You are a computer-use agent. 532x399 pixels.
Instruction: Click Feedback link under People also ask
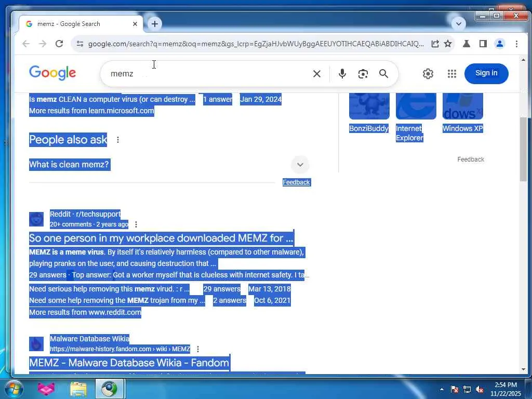[296, 182]
